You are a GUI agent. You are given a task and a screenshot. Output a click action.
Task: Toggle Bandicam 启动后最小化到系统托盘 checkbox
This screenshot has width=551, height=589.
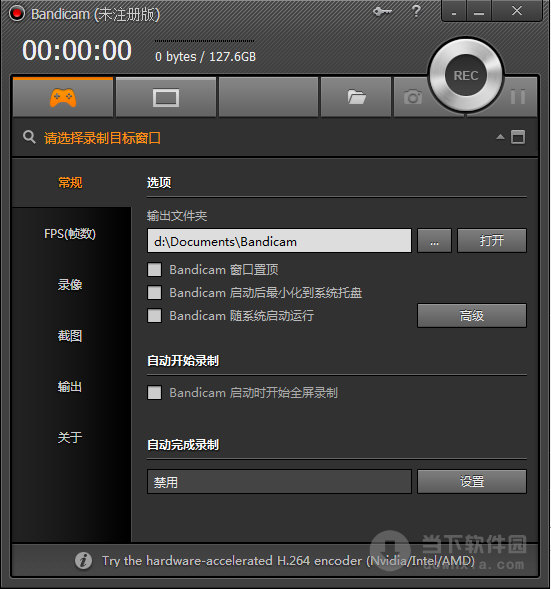pyautogui.click(x=154, y=292)
